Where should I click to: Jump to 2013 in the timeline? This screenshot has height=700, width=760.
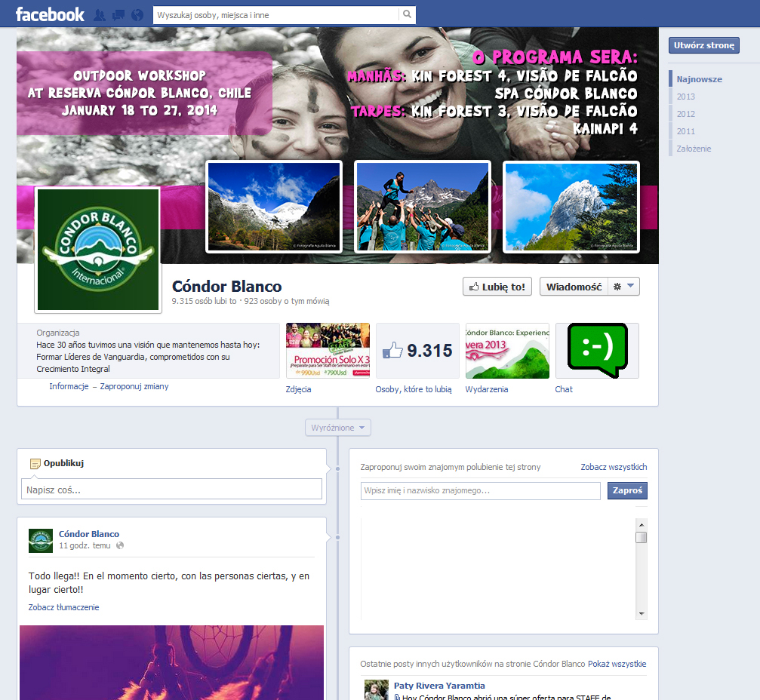pos(686,97)
